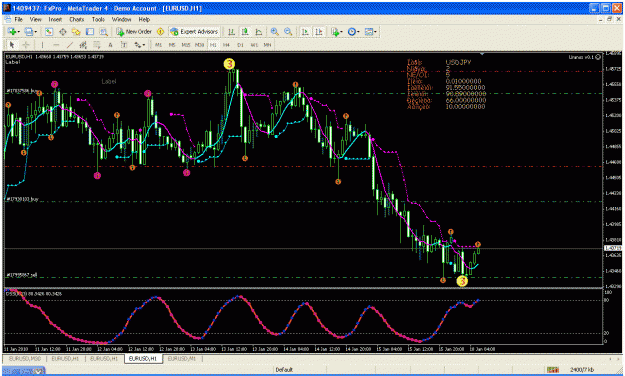Toggle Expert Advisors on or off
Image resolution: width=625 pixels, height=376 pixels.
click(x=194, y=32)
